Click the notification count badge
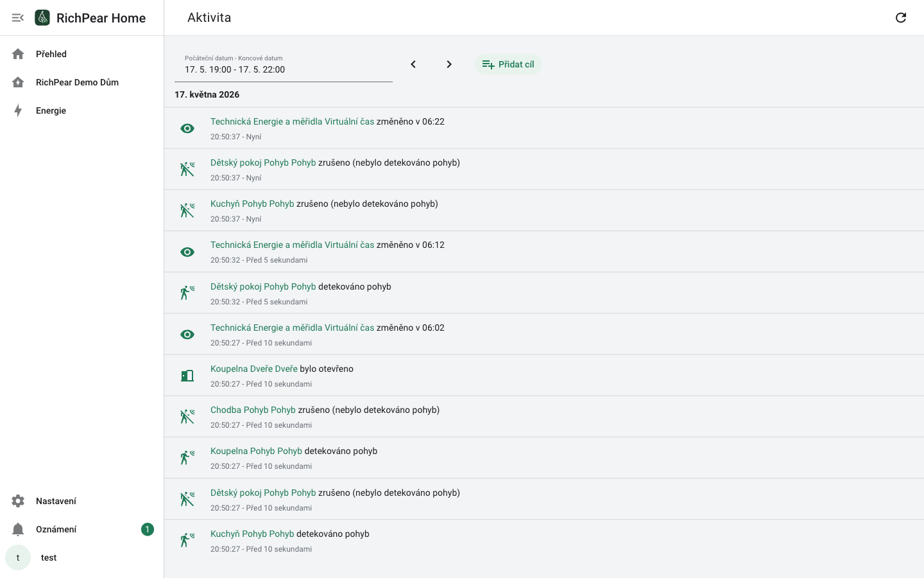924x578 pixels. pos(148,529)
